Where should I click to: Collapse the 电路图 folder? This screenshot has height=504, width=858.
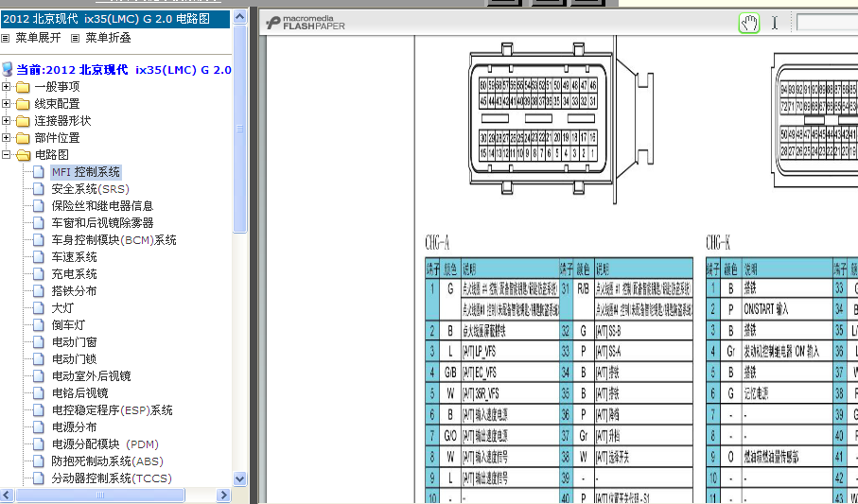coord(6,155)
